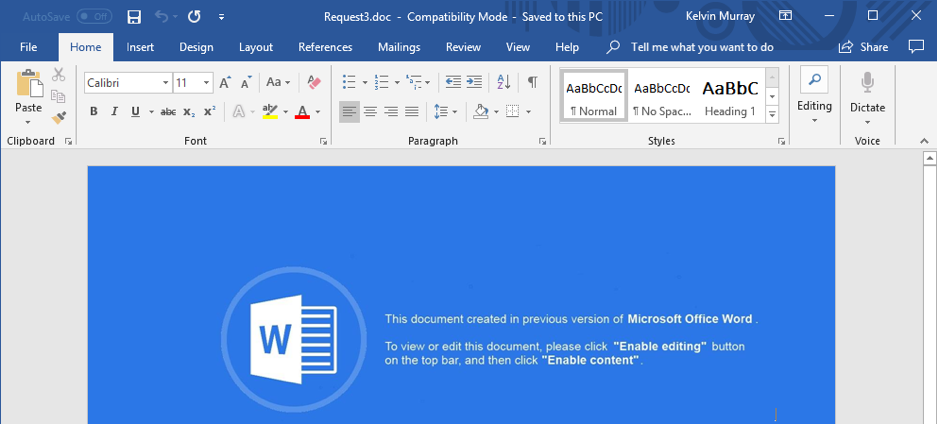Set Center paragraph alignment
This screenshot has height=424, width=937.
pyautogui.click(x=370, y=112)
